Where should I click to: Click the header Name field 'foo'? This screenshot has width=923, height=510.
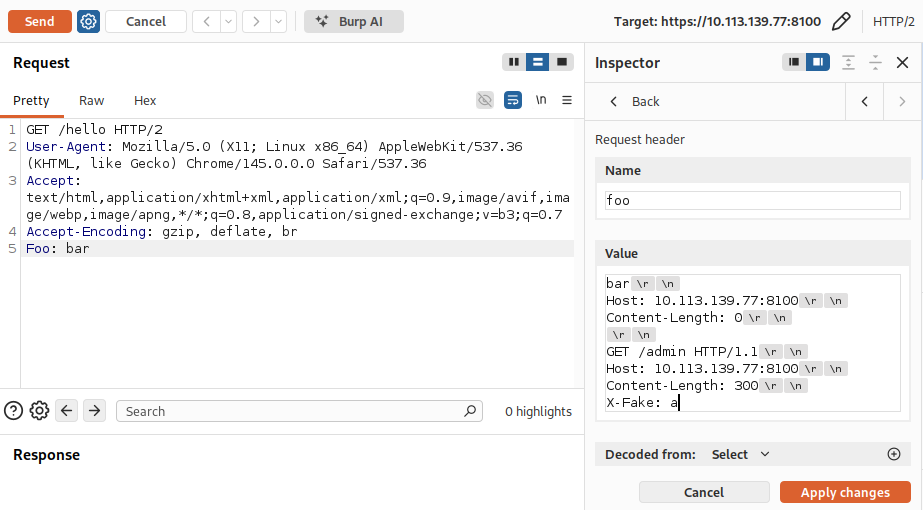pyautogui.click(x=752, y=200)
